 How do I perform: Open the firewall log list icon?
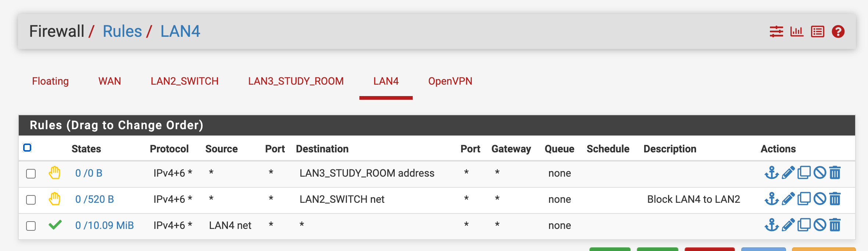[x=818, y=32]
